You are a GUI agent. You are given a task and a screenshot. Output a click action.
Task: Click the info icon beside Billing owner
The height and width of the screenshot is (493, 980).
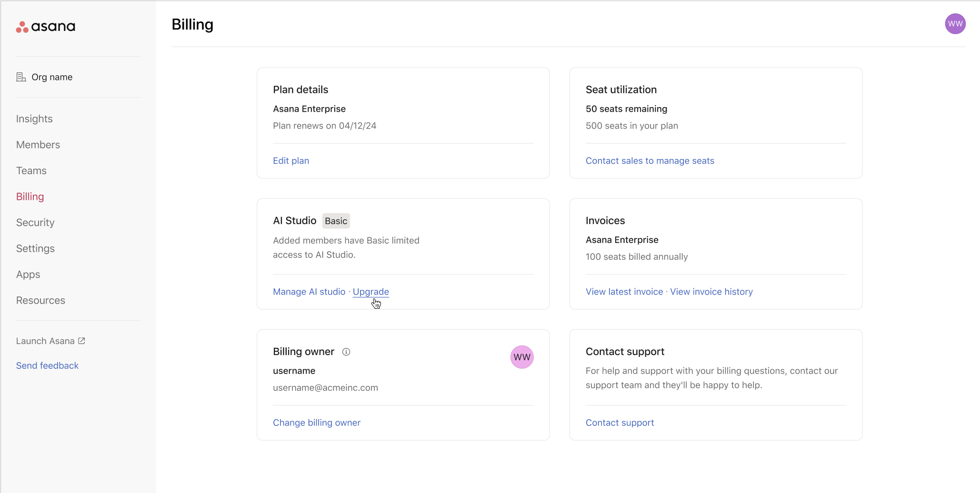click(346, 352)
